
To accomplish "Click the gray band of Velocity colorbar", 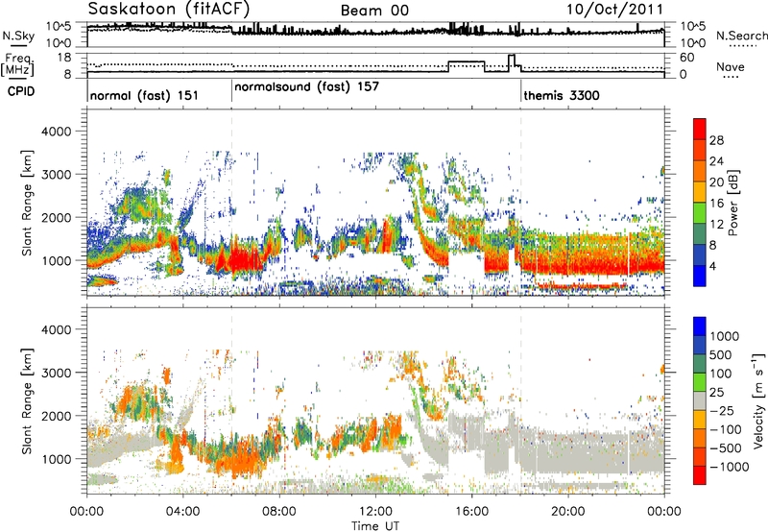I will pyautogui.click(x=700, y=401).
